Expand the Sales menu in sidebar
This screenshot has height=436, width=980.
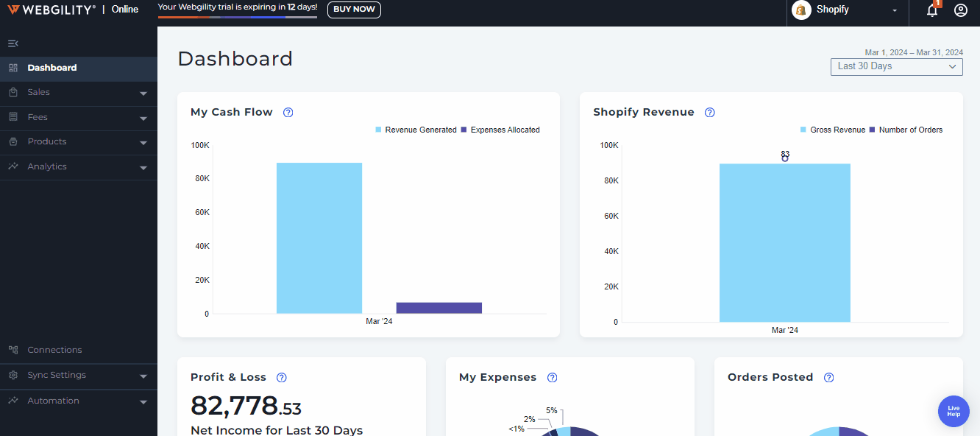[78, 93]
